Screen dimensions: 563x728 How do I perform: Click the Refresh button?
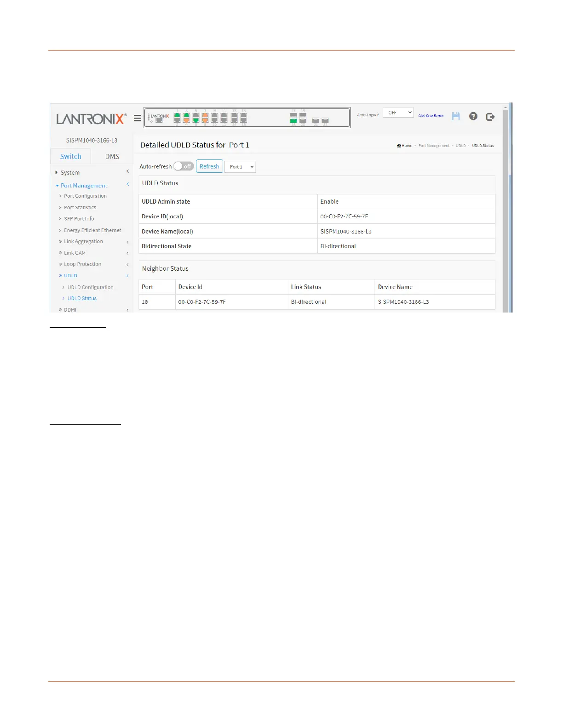pyautogui.click(x=209, y=166)
